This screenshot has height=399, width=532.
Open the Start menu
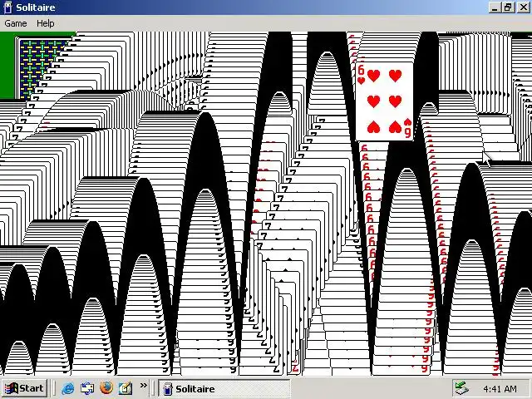point(24,388)
